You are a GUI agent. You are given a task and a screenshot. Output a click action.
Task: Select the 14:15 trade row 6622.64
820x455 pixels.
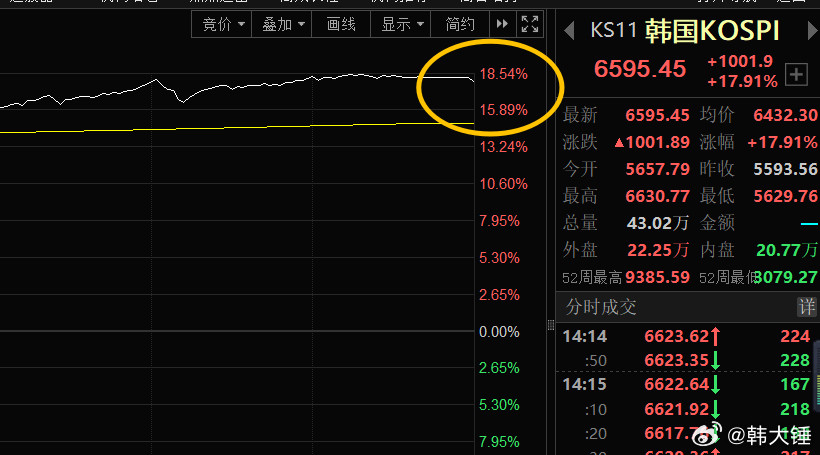tap(688, 384)
